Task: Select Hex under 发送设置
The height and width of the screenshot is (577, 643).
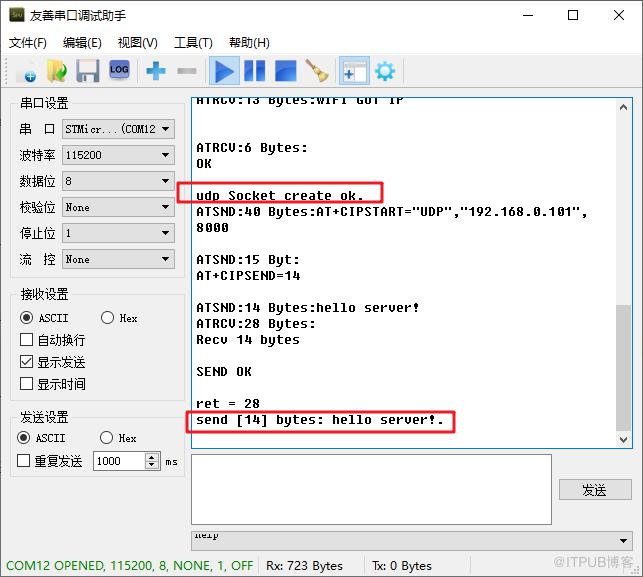Action: click(118, 438)
